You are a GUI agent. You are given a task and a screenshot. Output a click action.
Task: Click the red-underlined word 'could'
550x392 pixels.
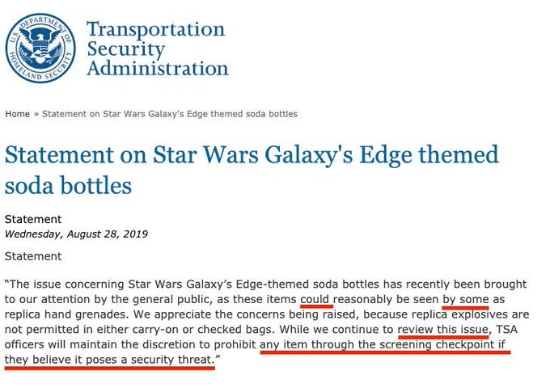tap(315, 299)
